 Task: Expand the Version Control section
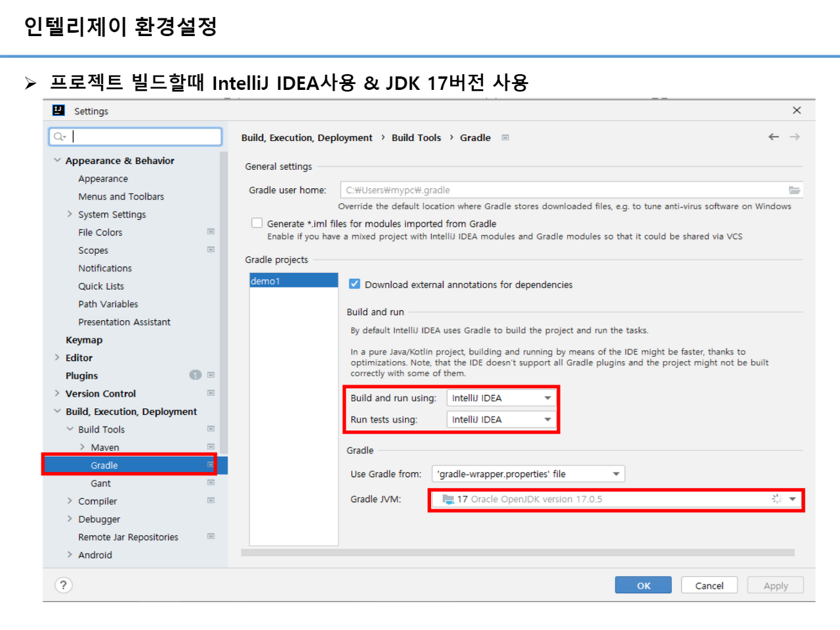coord(57,393)
